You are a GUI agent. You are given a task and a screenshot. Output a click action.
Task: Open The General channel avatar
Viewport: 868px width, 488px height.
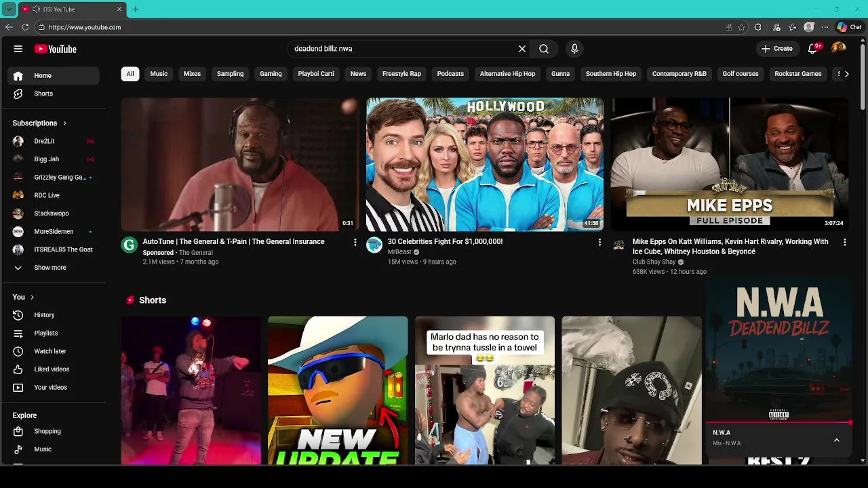(130, 245)
